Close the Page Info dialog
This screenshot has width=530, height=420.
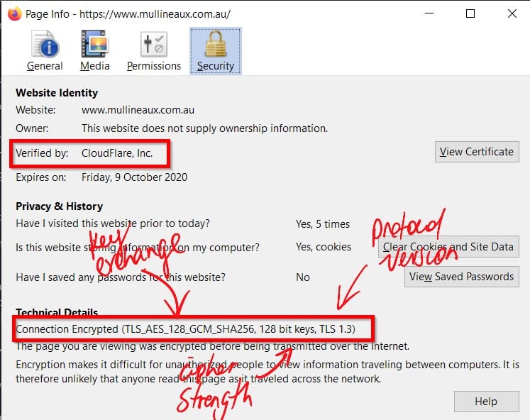pyautogui.click(x=511, y=13)
